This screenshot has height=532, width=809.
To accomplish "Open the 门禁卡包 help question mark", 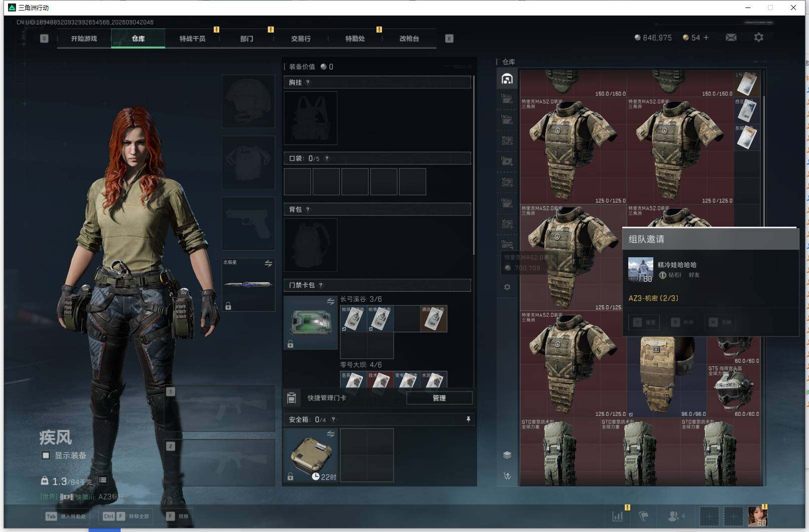I will 321,285.
